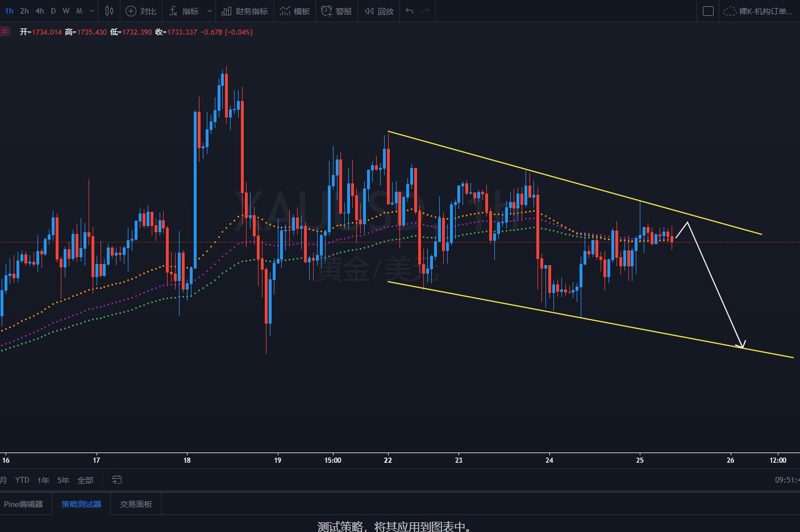This screenshot has height=532, width=800.
Task: Open the 指标 indicators dialog
Action: point(184,11)
